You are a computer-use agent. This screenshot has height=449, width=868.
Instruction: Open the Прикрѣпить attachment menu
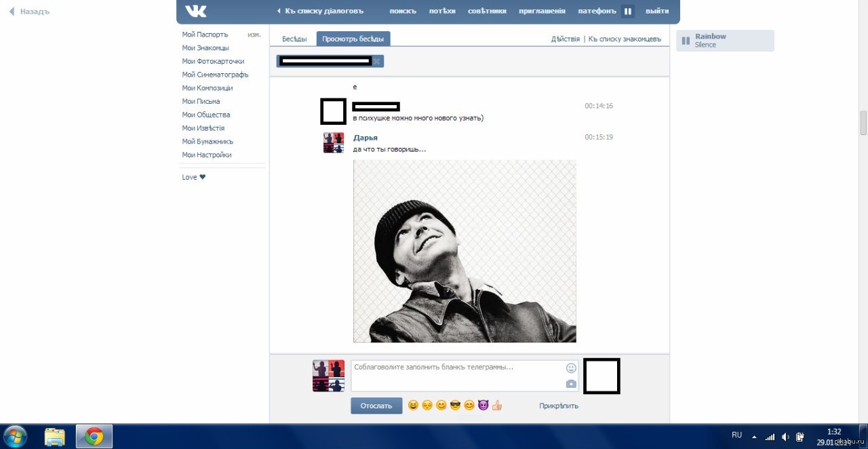click(559, 406)
